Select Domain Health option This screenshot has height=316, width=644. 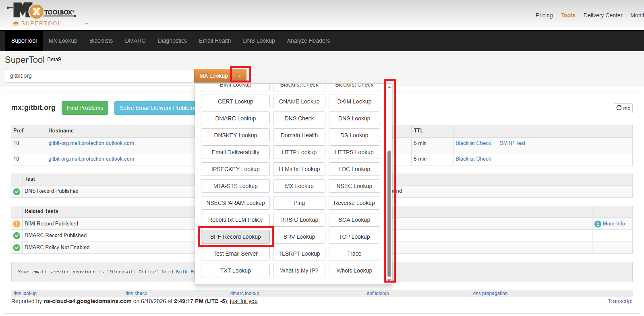pos(299,135)
